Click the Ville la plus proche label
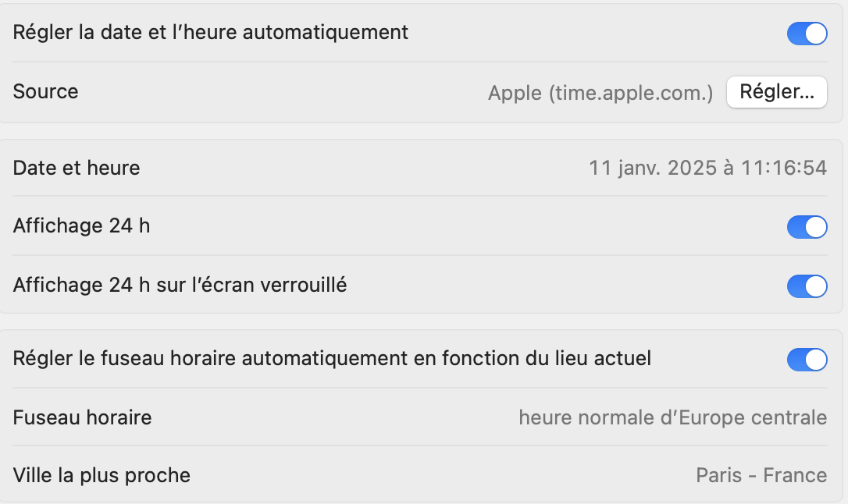 pos(102,475)
